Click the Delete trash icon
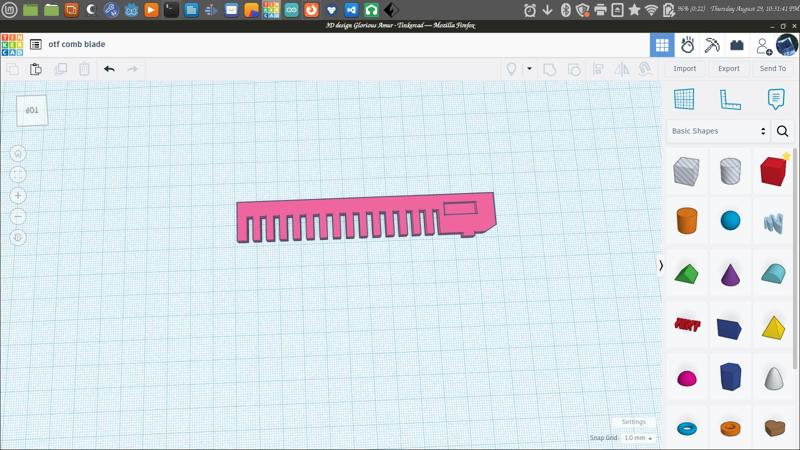 pyautogui.click(x=84, y=69)
